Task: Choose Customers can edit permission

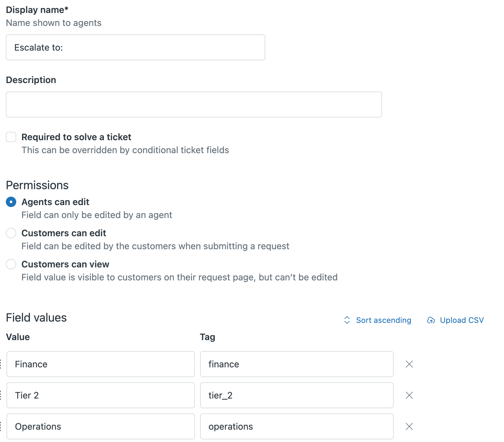Action: coord(11,233)
